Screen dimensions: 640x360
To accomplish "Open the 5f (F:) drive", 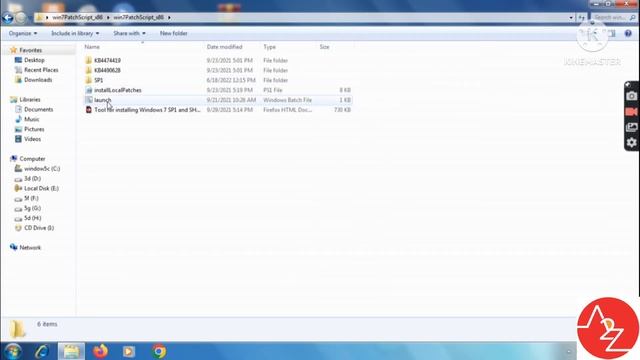I will click(31, 198).
